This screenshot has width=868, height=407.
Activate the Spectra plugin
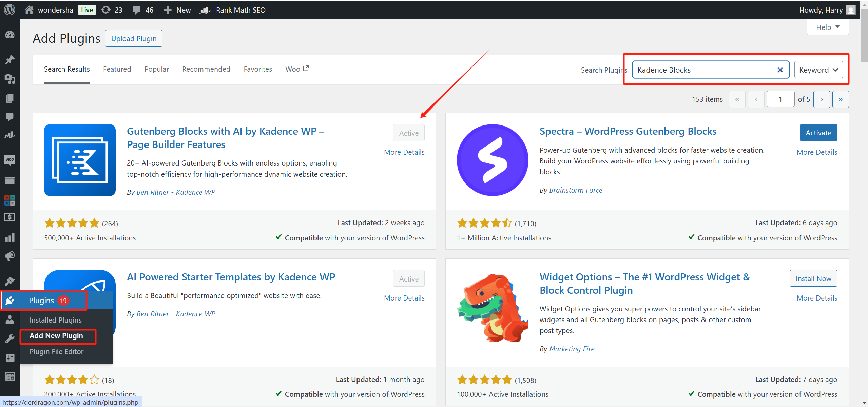(818, 133)
